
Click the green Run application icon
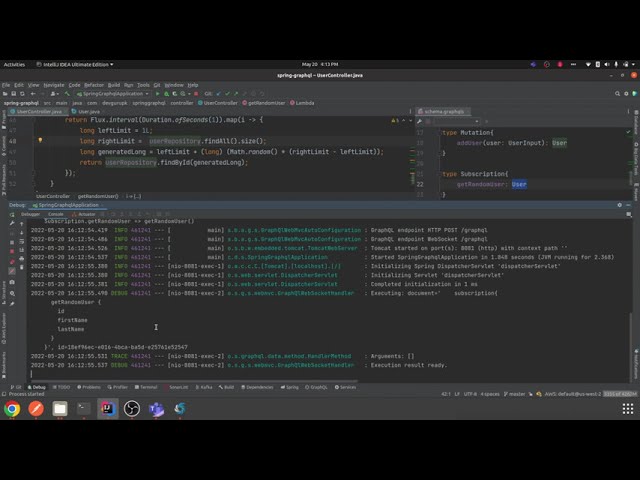158,94
